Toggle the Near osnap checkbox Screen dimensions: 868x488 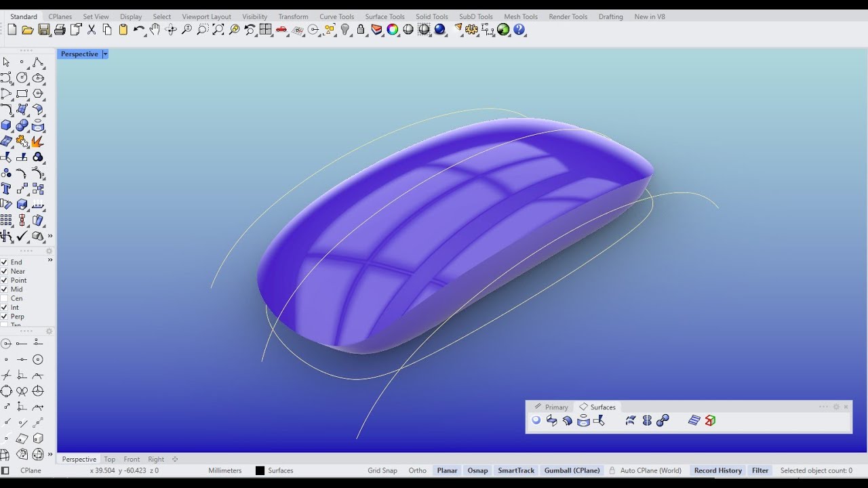[4, 271]
